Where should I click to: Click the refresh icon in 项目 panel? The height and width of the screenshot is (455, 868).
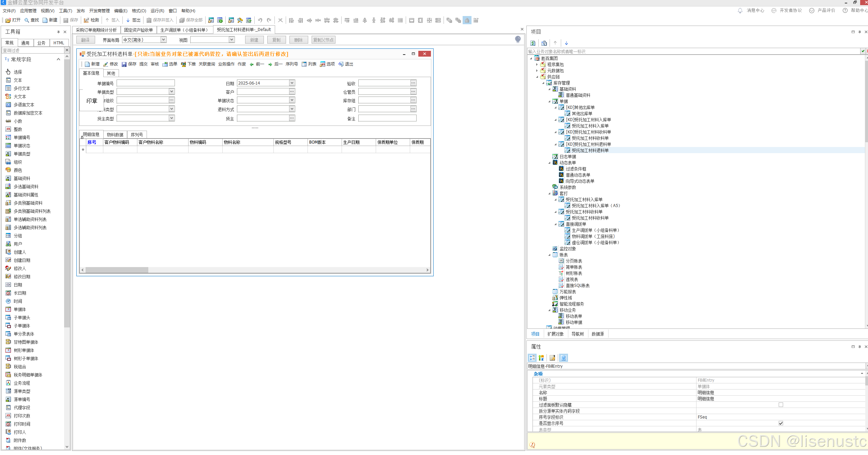[533, 43]
